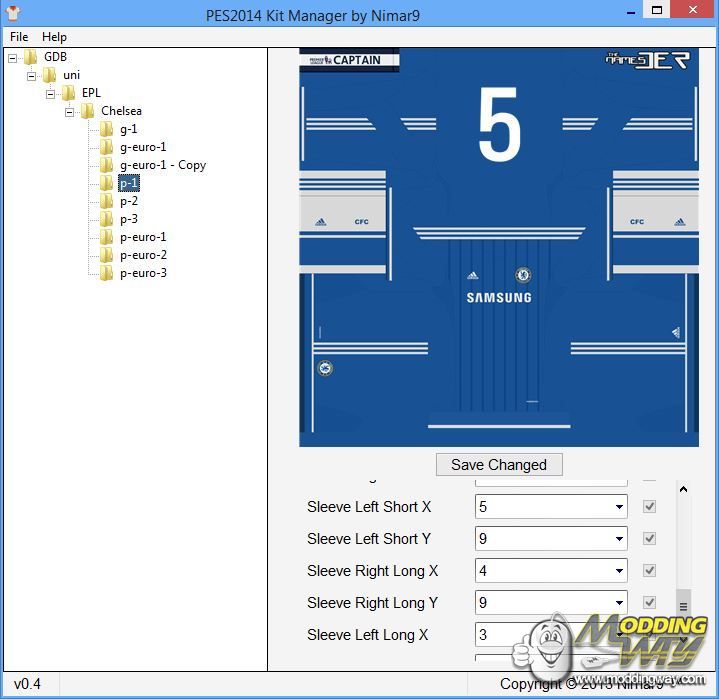Select the uni folder icon
Image resolution: width=719 pixels, height=699 pixels.
[x=49, y=75]
